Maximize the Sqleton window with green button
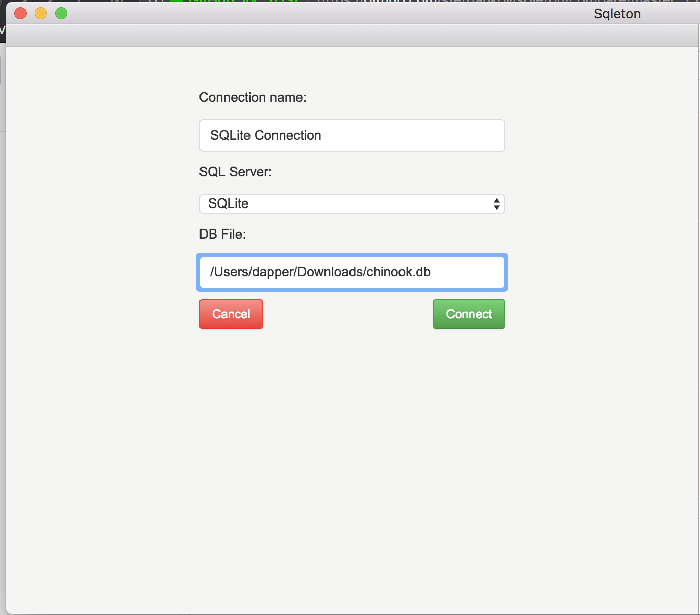Screen dimensions: 700x615 [x=61, y=13]
